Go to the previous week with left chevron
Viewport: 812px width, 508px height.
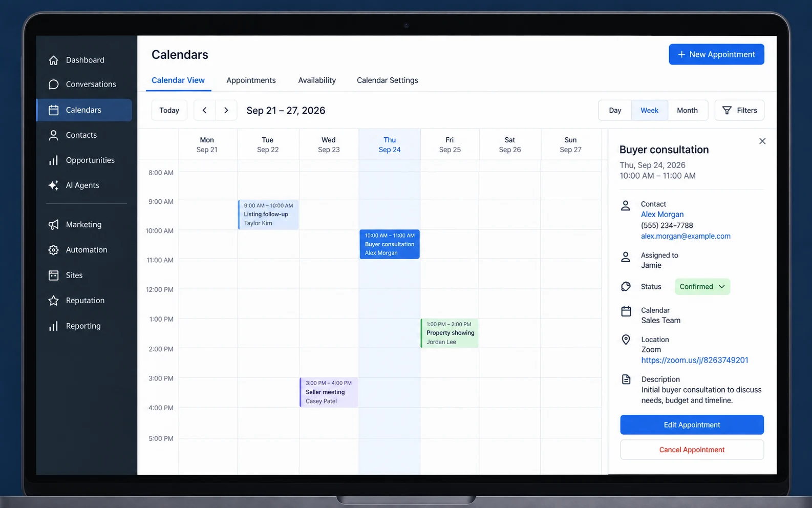tap(205, 110)
